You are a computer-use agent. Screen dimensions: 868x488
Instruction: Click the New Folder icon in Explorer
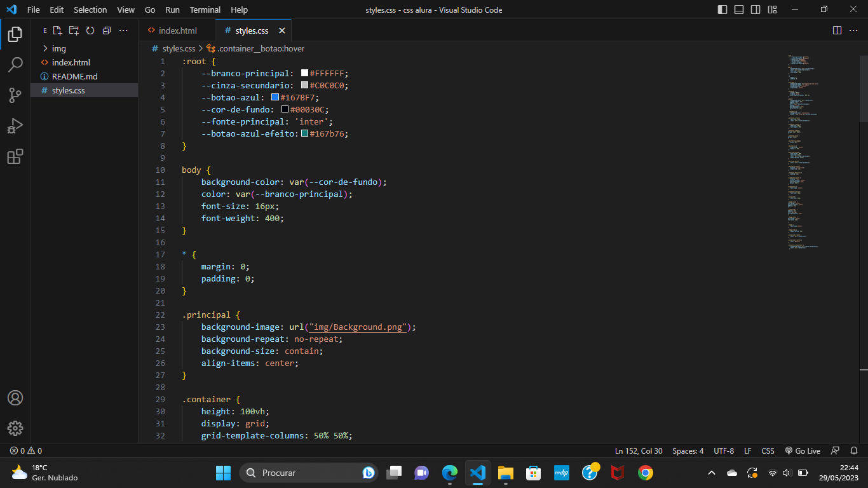pos(74,30)
